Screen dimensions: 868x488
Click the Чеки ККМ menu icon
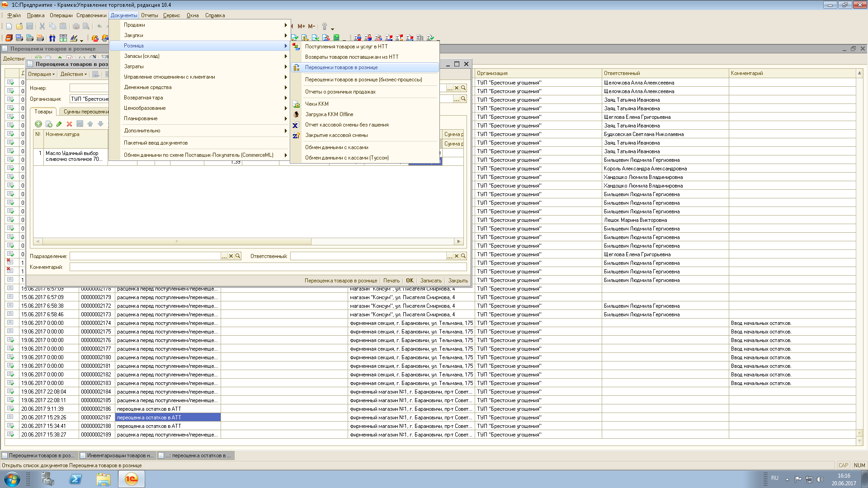pyautogui.click(x=296, y=104)
